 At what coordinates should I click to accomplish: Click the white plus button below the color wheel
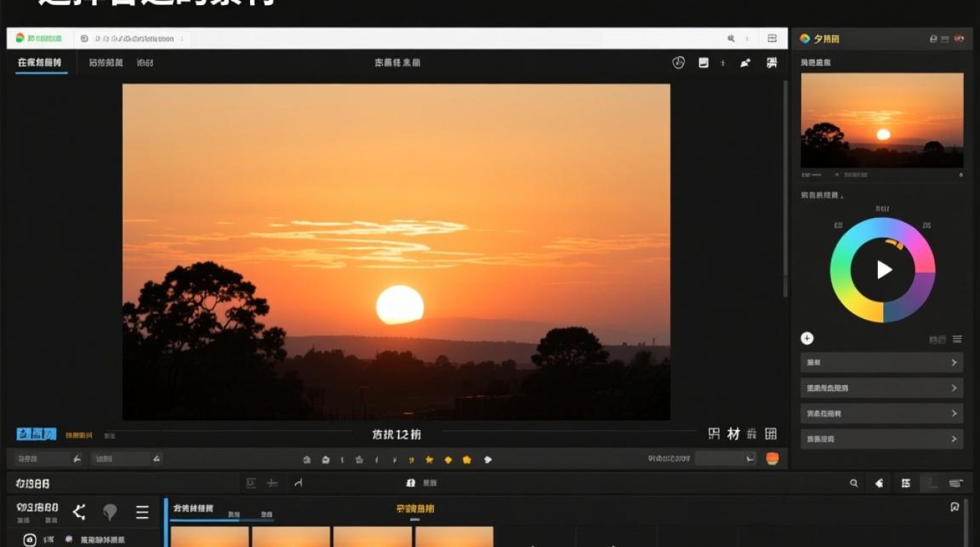click(x=807, y=338)
